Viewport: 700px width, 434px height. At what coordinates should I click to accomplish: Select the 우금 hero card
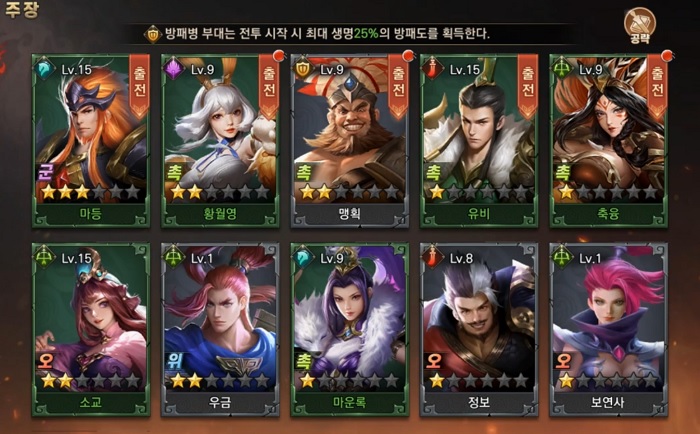coord(220,330)
